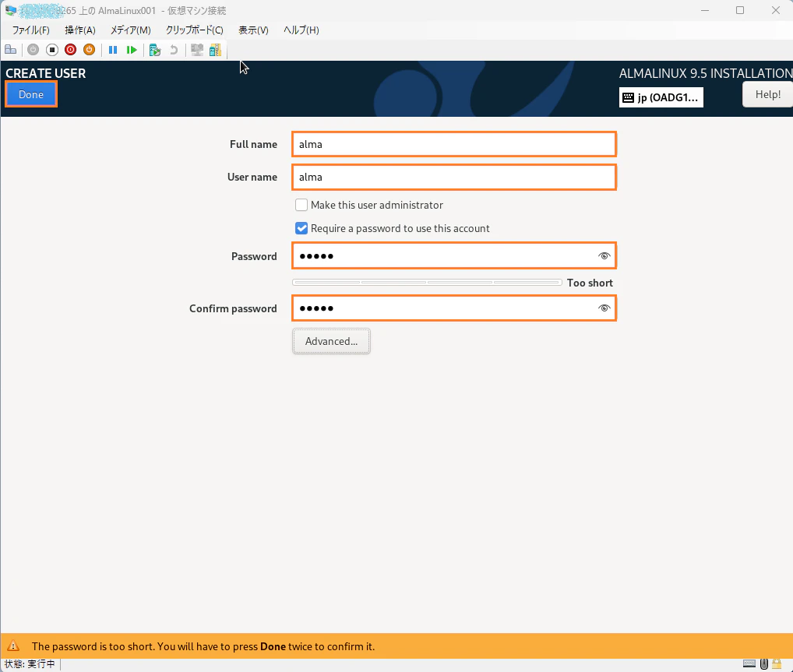Image resolution: width=793 pixels, height=672 pixels.
Task: Click inside the Confirm password field
Action: 453,308
